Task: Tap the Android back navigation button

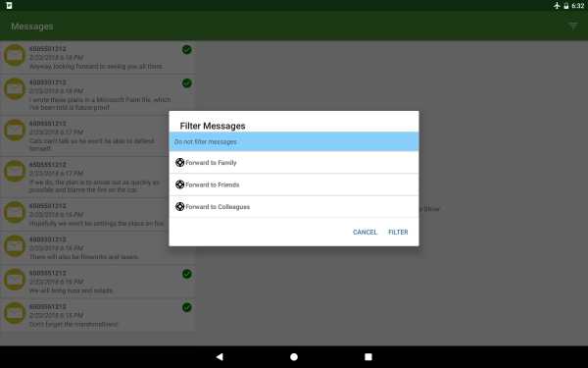Action: point(220,357)
